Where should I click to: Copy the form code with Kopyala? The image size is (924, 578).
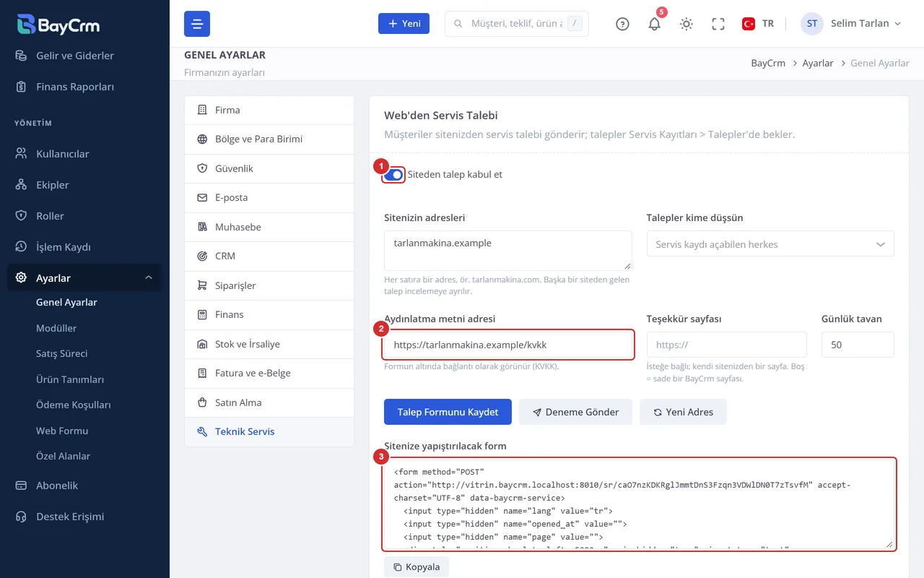[x=417, y=567]
